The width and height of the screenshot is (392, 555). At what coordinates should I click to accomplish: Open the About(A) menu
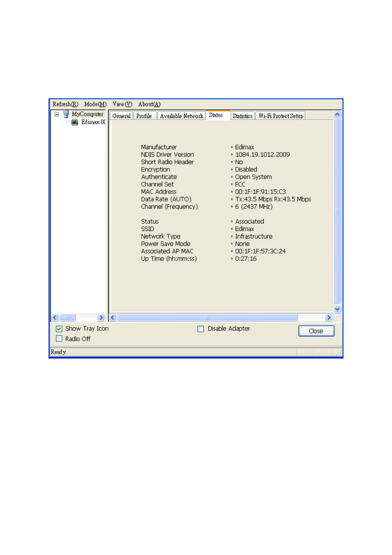click(x=150, y=104)
